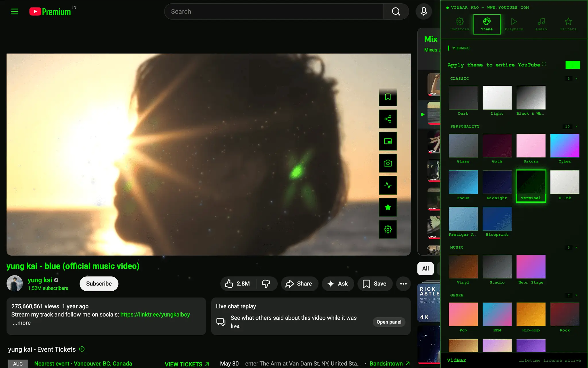Screen dimensions: 588x368
Task: Open the YouTube hamburger guide menu
Action: [15, 11]
